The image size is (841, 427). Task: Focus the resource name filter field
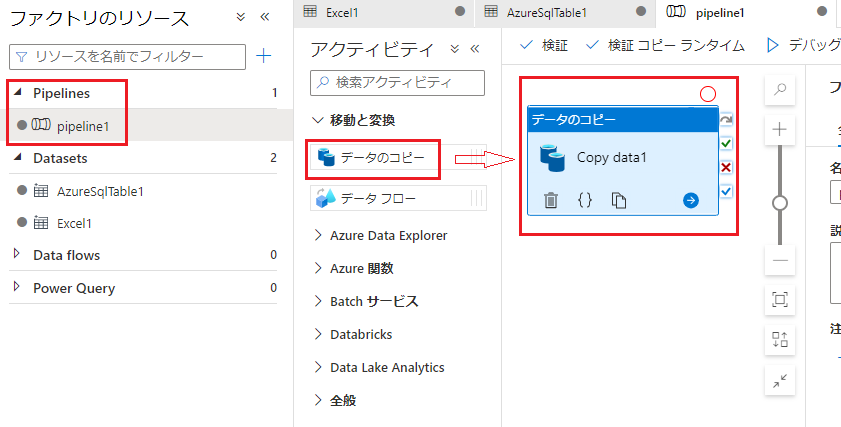[x=128, y=56]
